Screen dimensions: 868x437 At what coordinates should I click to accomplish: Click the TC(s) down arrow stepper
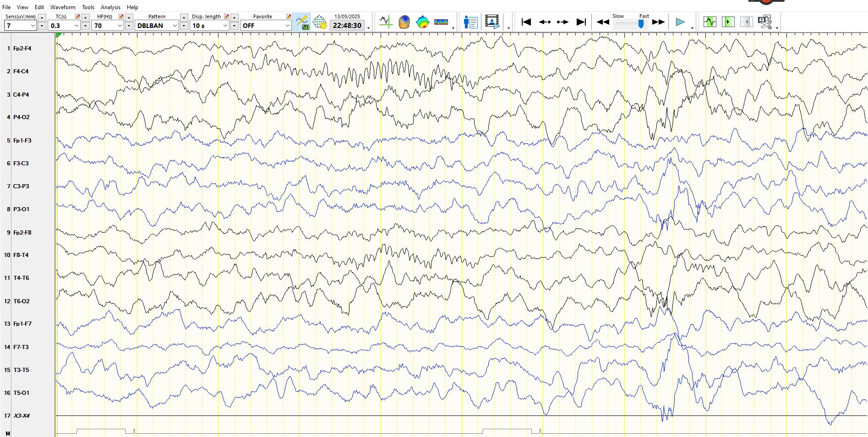[86, 26]
